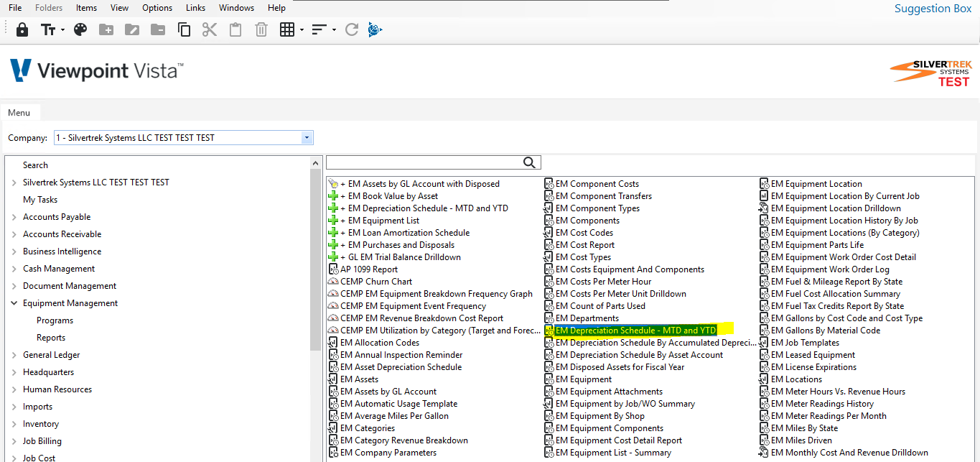
Task: Select Search in the left tree
Action: tap(35, 165)
